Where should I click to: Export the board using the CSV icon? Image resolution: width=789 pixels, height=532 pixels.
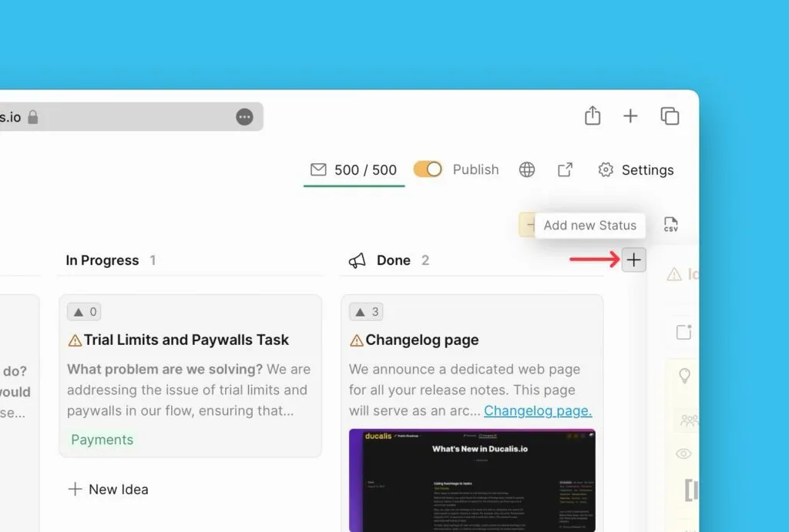(671, 224)
